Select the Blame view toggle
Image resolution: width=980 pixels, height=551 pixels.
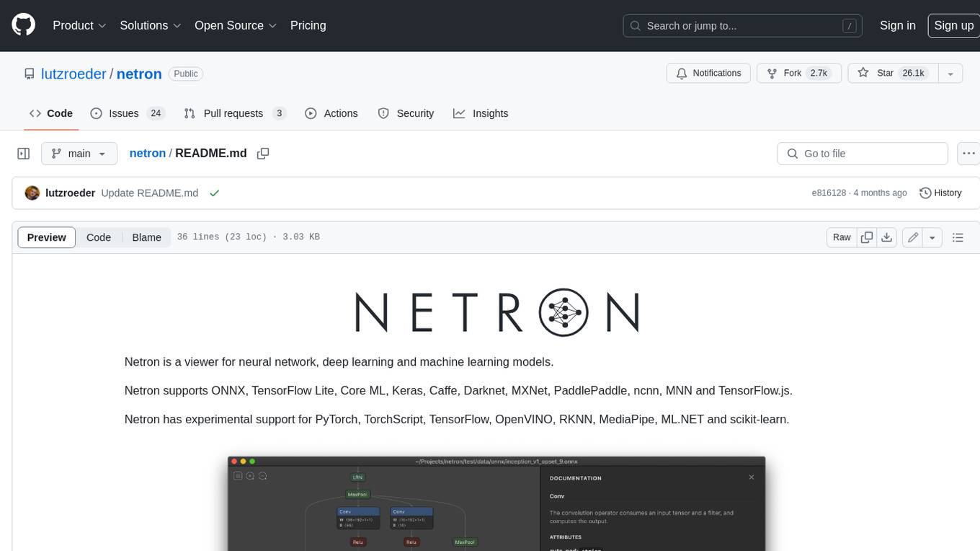coord(146,237)
